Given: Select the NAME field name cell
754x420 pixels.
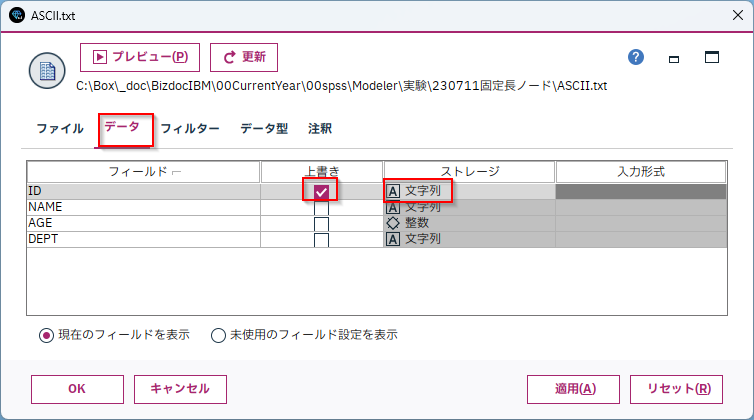Looking at the screenshot, I should click(144, 207).
